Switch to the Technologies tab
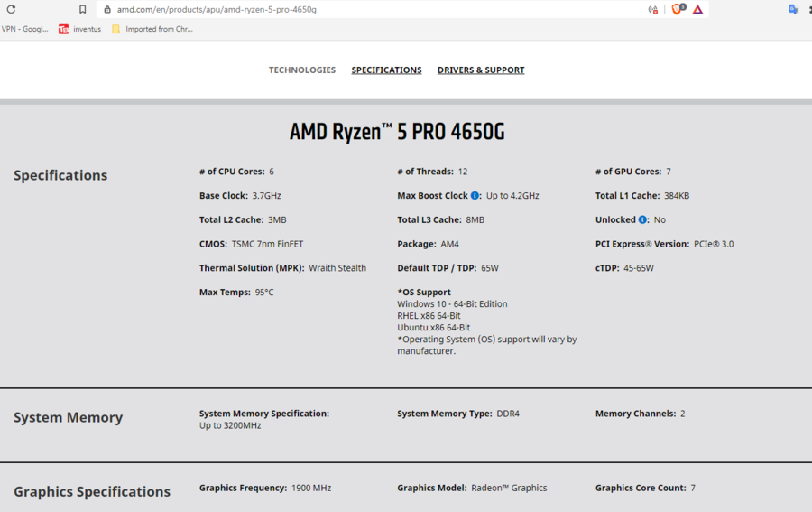This screenshot has height=512, width=812. (302, 70)
